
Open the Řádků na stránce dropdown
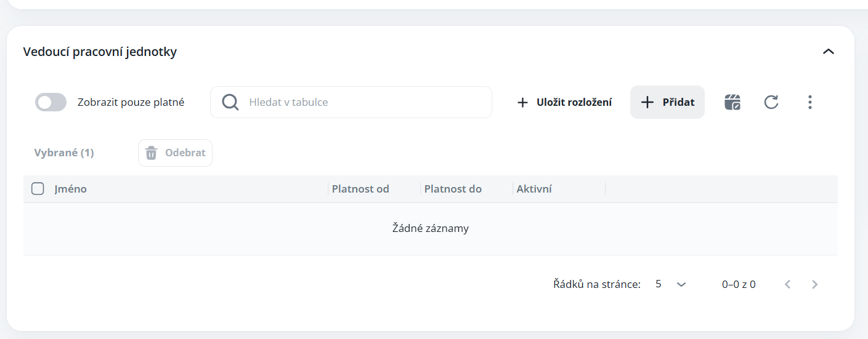tap(671, 284)
